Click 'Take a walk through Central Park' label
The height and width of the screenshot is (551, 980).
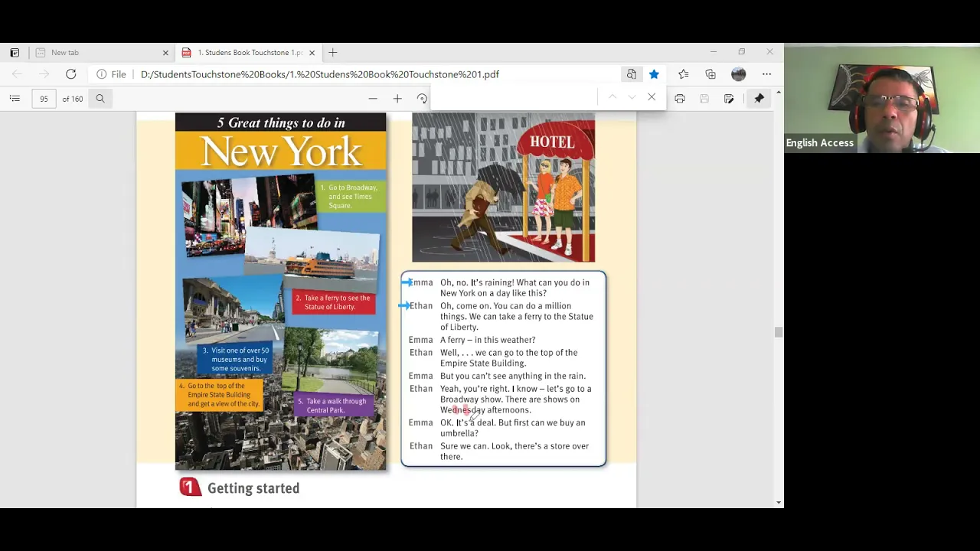tap(333, 406)
